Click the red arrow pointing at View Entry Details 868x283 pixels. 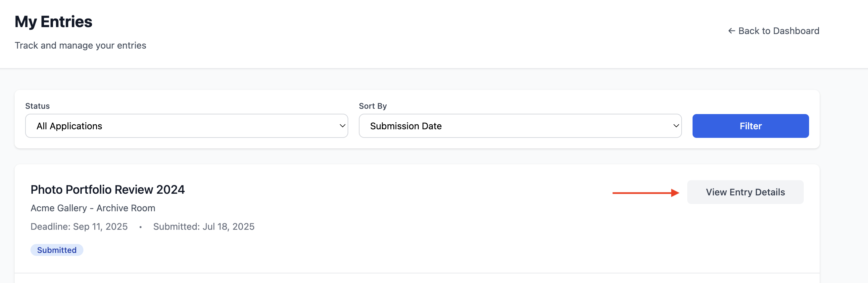645,193
